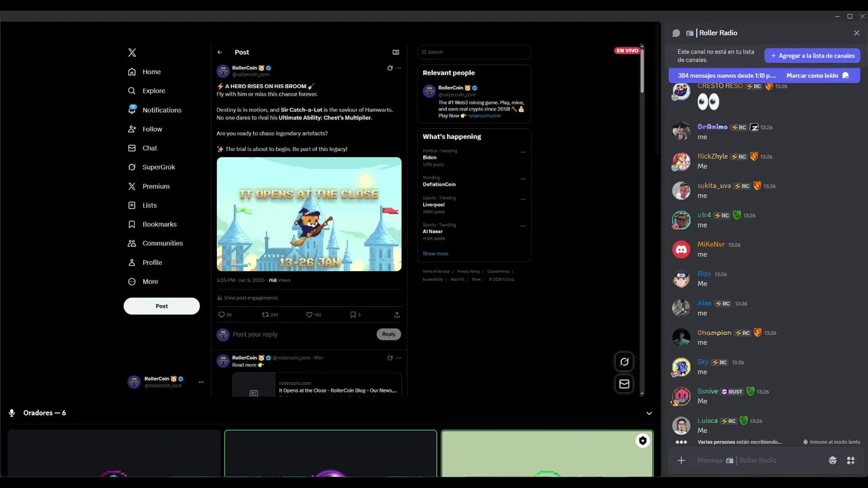868x488 pixels.
Task: Click floating Grok button on X page
Action: 625,362
